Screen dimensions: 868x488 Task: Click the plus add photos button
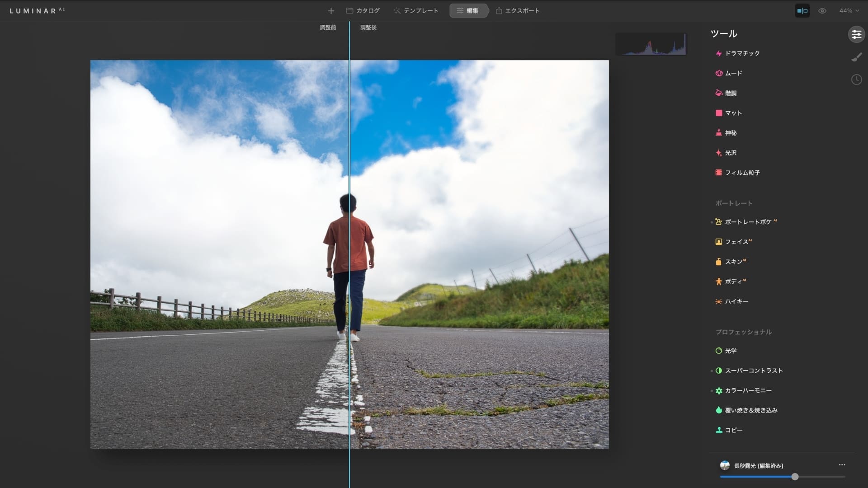coord(331,11)
